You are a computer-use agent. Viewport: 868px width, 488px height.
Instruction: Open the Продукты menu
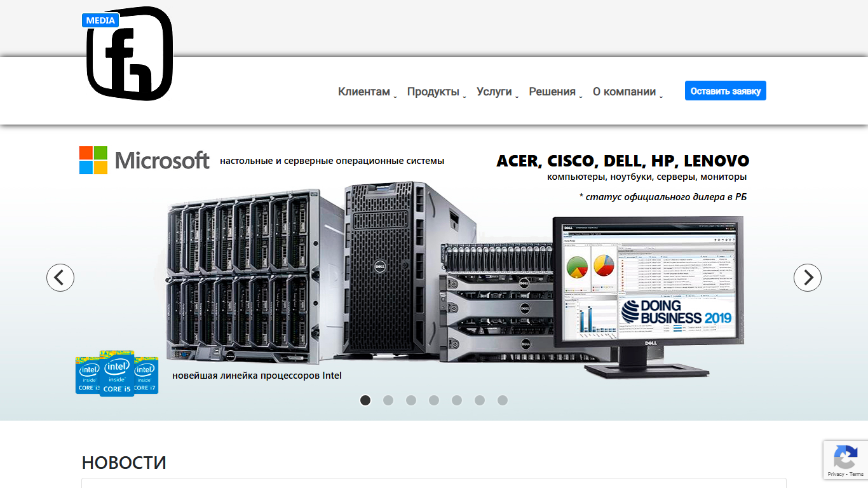pyautogui.click(x=436, y=92)
